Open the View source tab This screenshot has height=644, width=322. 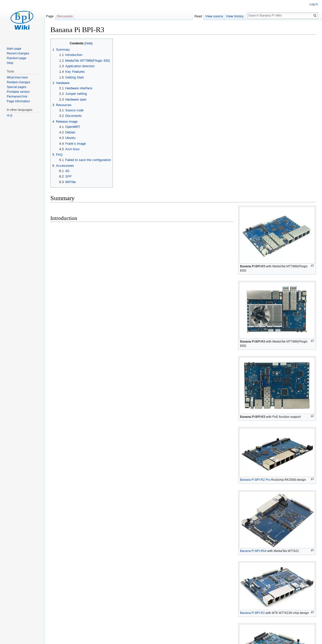214,16
